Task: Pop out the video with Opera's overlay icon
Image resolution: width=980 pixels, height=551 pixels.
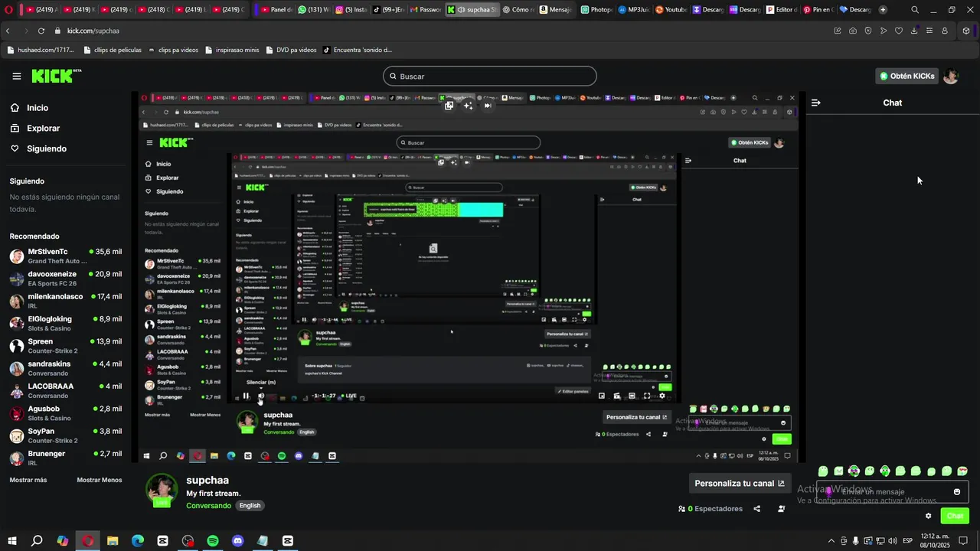Action: [x=449, y=106]
